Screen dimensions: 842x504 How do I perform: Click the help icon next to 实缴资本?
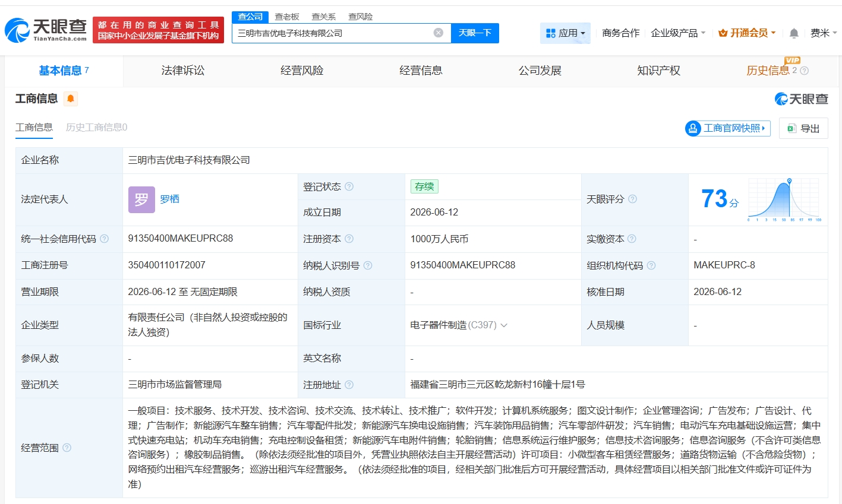(x=632, y=239)
